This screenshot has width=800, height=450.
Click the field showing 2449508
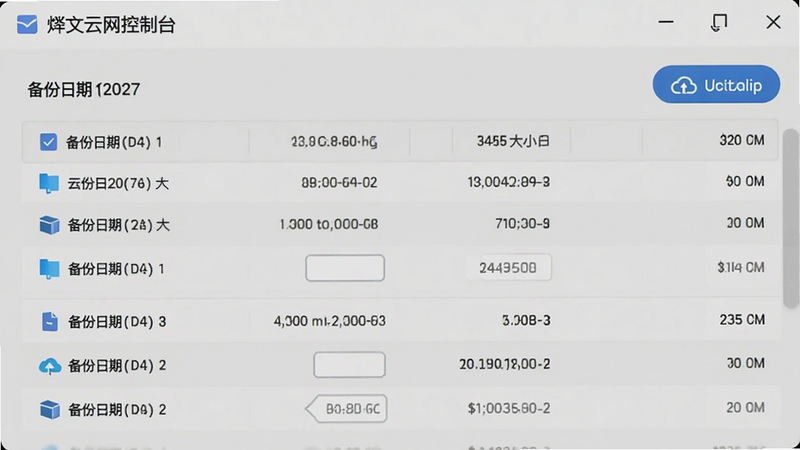[508, 267]
